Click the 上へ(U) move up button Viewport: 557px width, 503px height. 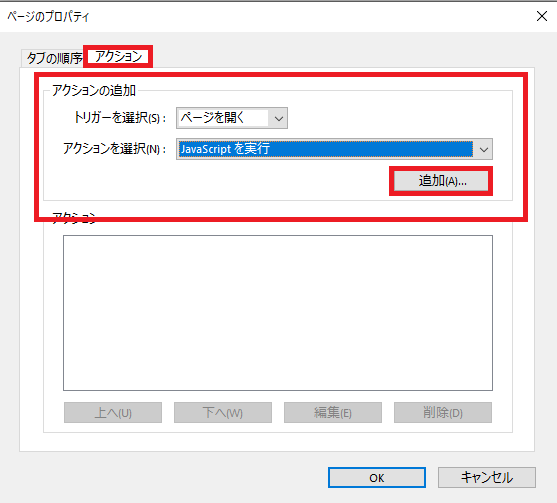113,412
